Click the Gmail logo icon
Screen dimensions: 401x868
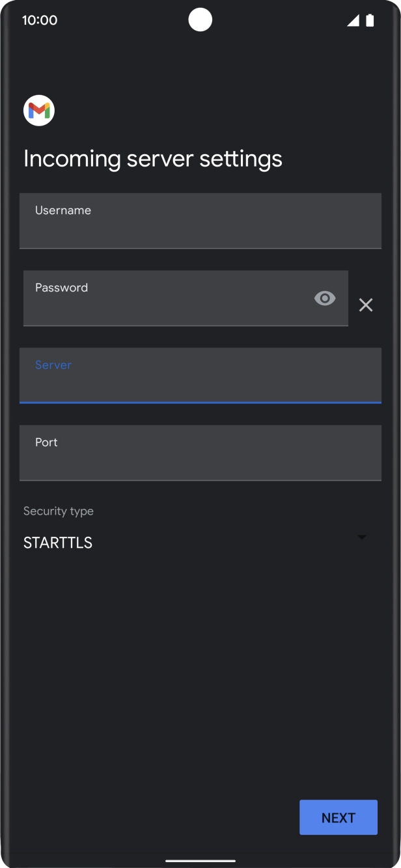point(38,110)
